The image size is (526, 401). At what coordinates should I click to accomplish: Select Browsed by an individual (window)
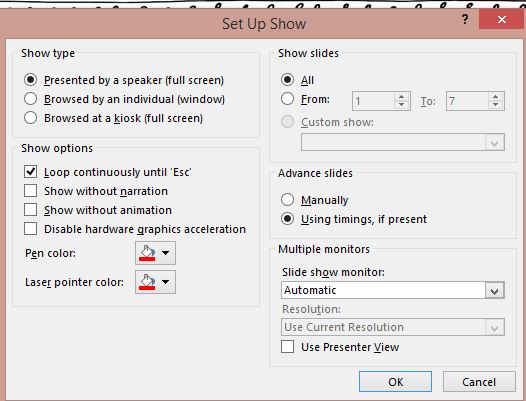[31, 99]
